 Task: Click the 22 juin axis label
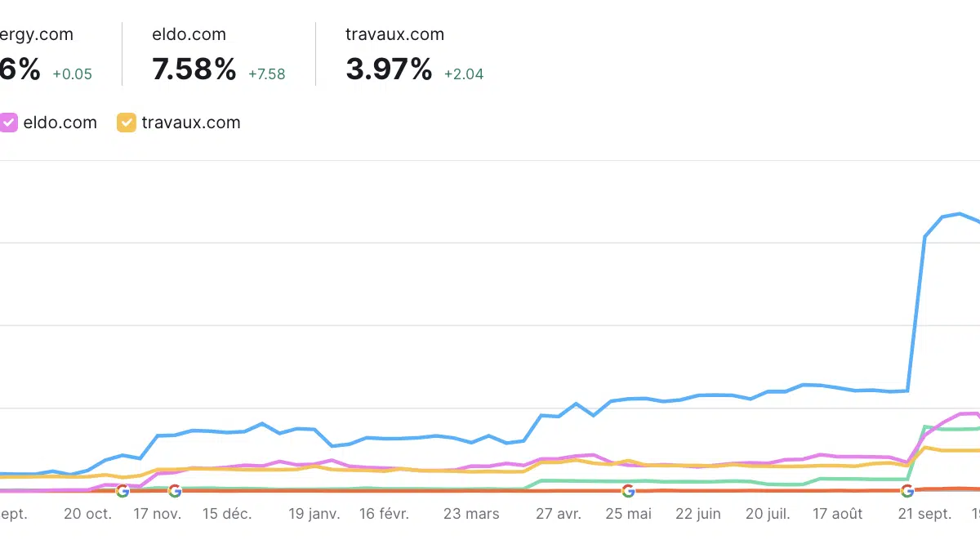click(x=698, y=515)
